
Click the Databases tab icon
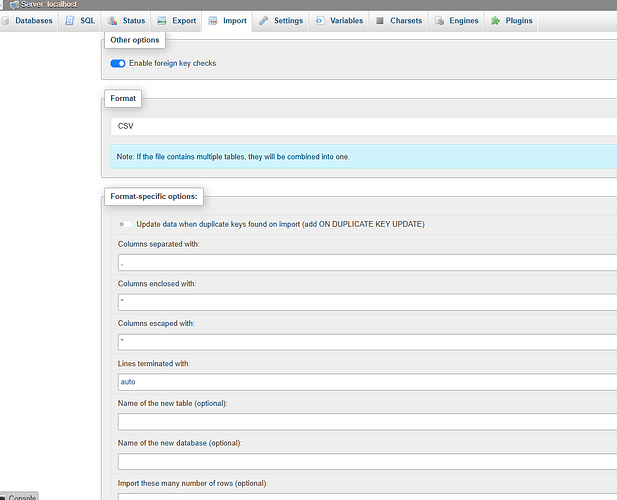(x=7, y=21)
